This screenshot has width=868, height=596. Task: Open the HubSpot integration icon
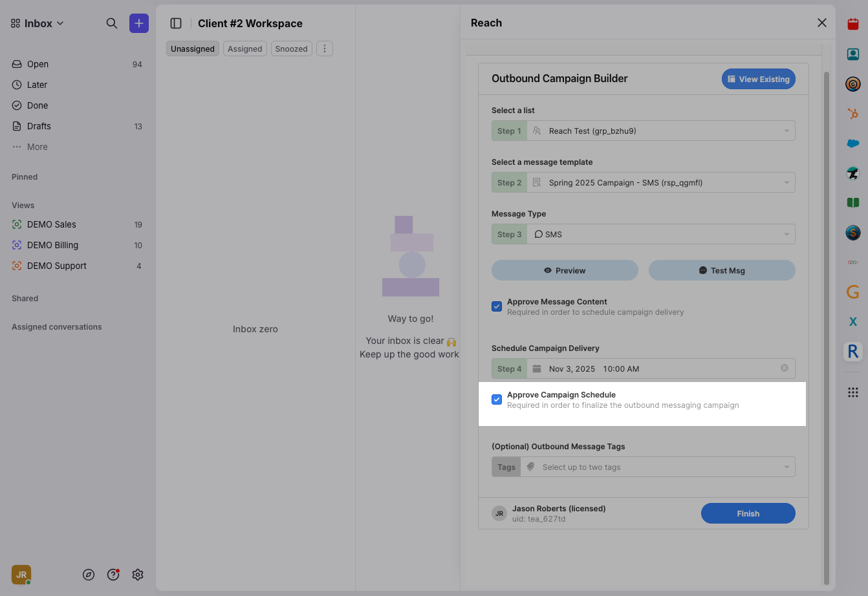[x=853, y=114]
